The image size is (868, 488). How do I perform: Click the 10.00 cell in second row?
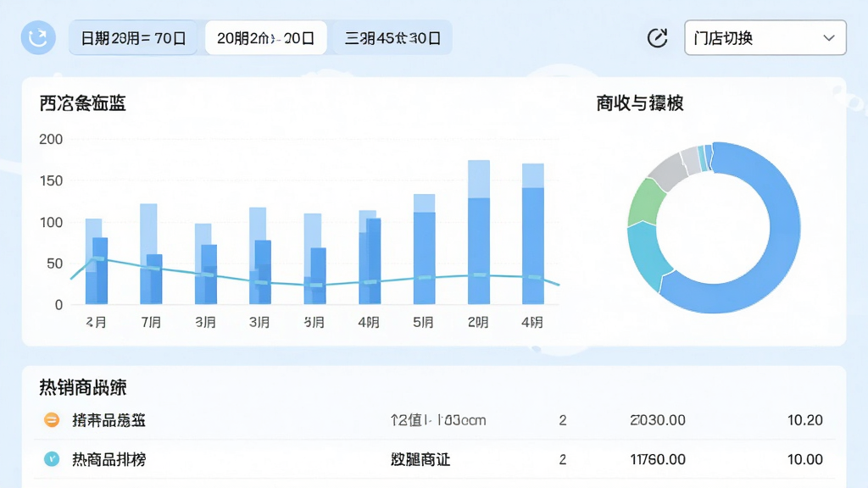[805, 459]
